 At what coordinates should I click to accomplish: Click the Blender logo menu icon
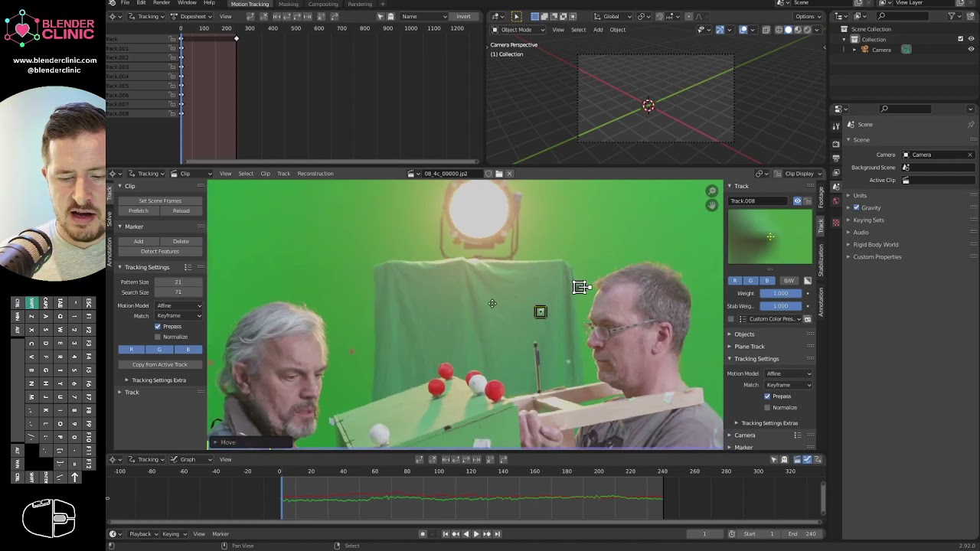coord(113,3)
